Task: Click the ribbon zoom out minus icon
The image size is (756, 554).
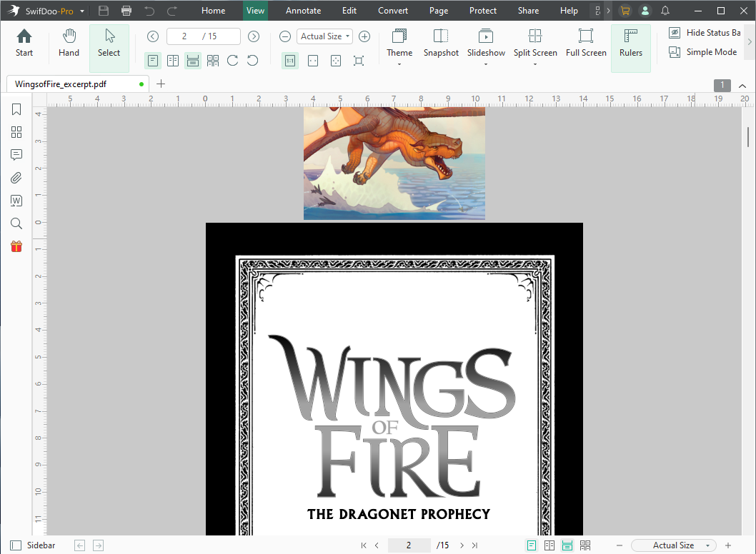Action: (x=285, y=36)
